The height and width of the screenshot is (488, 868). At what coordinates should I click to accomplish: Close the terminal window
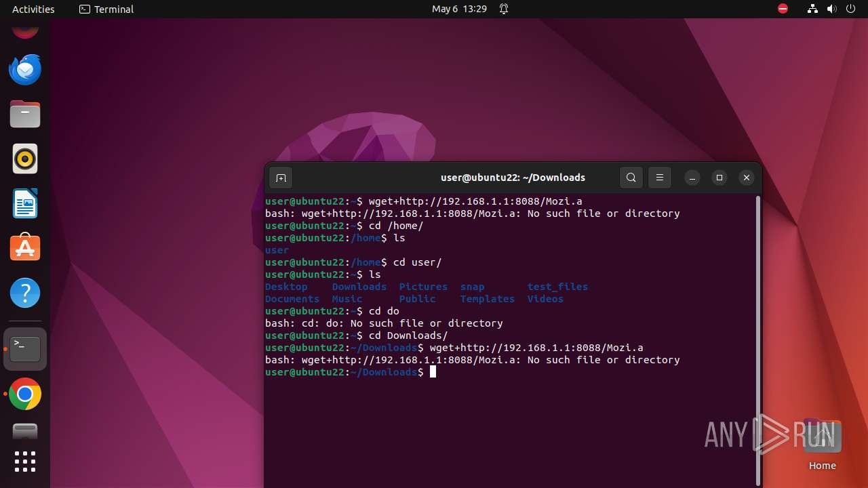[x=747, y=178]
